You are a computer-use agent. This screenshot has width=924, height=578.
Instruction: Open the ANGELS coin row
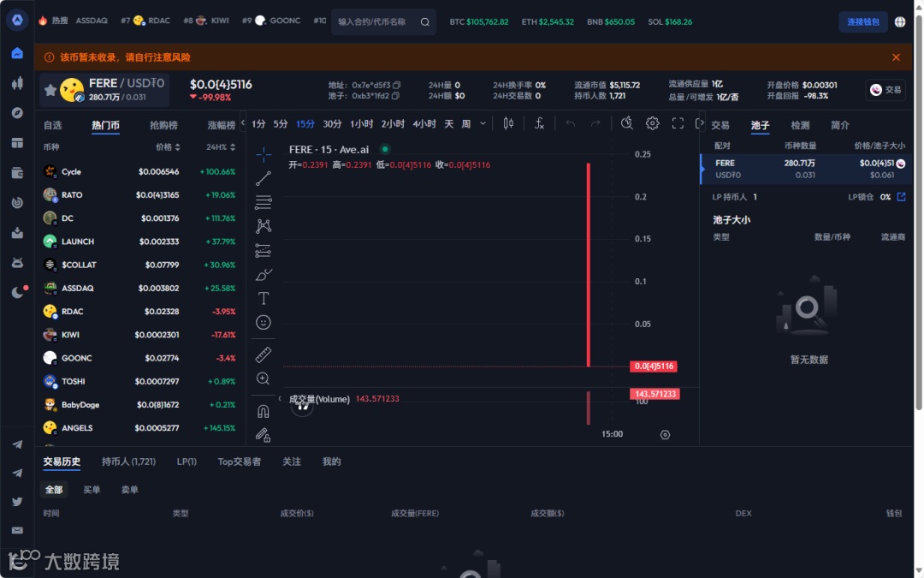pos(139,427)
